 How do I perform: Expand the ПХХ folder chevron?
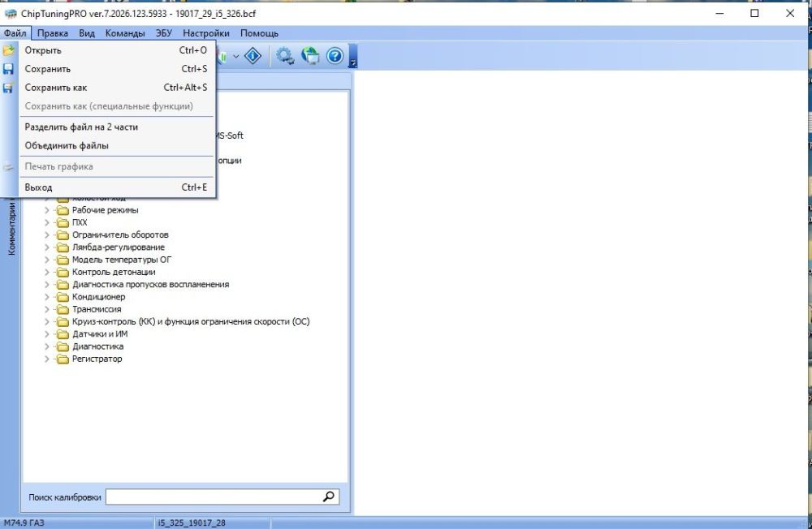(46, 222)
